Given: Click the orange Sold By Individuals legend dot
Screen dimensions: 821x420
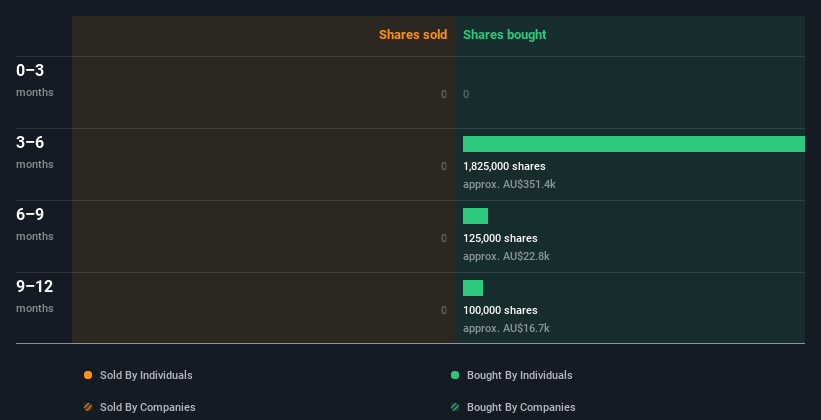Looking at the screenshot, I should click(88, 375).
